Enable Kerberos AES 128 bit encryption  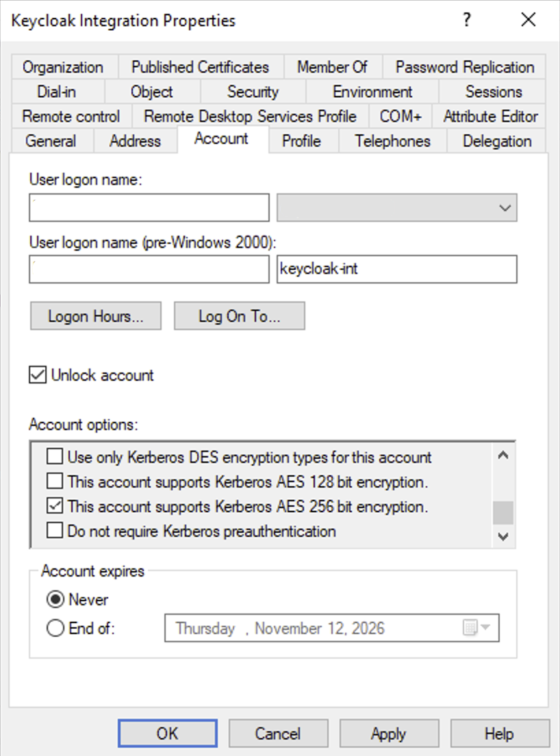tap(55, 481)
